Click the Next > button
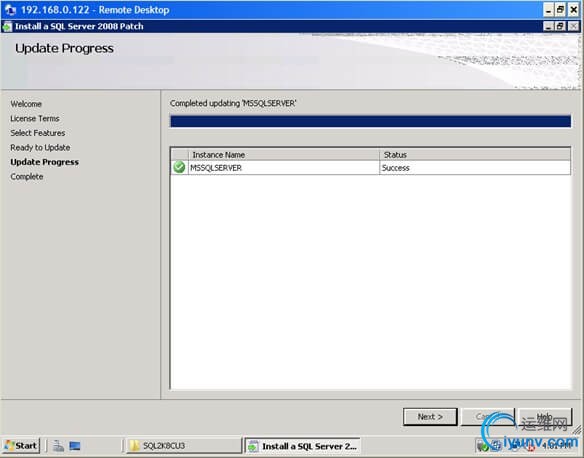The height and width of the screenshot is (458, 584). (430, 417)
